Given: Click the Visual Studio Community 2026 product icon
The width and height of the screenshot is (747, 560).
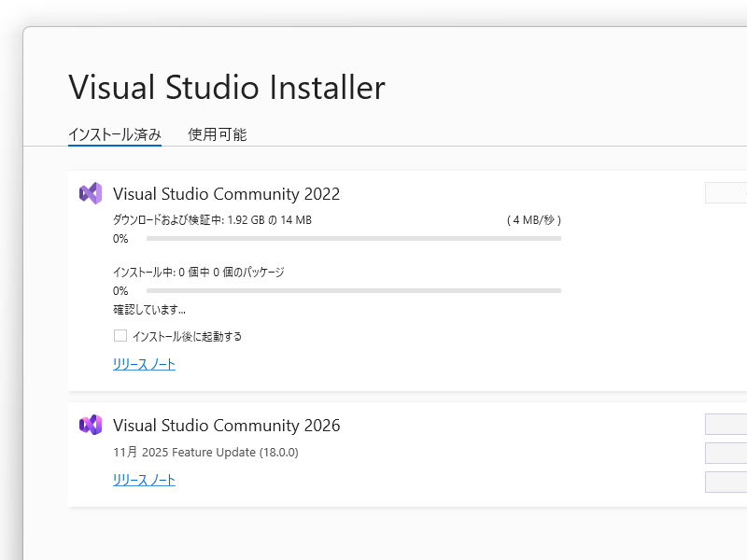Looking at the screenshot, I should click(x=90, y=425).
